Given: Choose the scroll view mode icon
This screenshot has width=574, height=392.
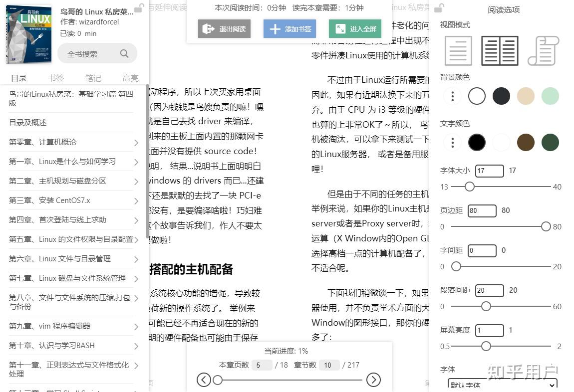Looking at the screenshot, I should coord(543,50).
